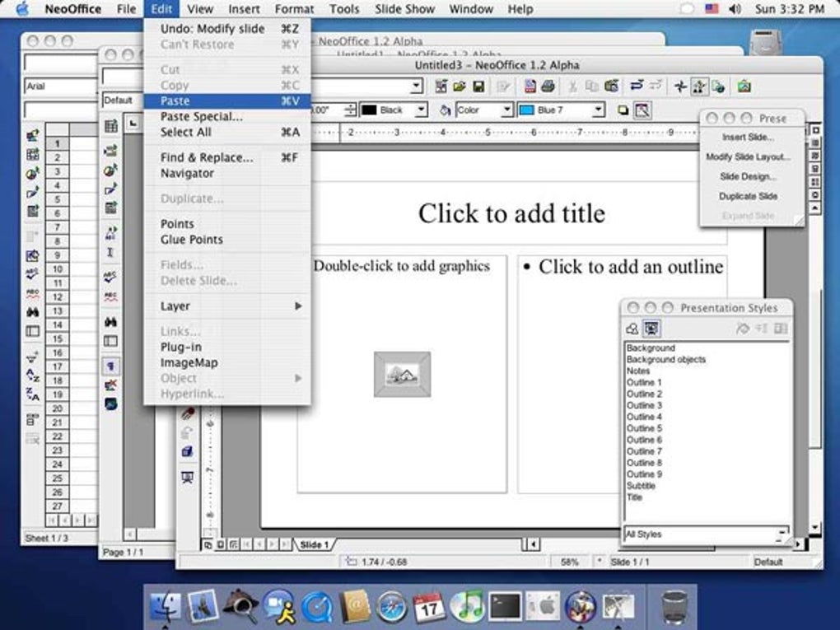The height and width of the screenshot is (630, 840).
Task: Click the blue fill color swatch
Action: [x=527, y=110]
